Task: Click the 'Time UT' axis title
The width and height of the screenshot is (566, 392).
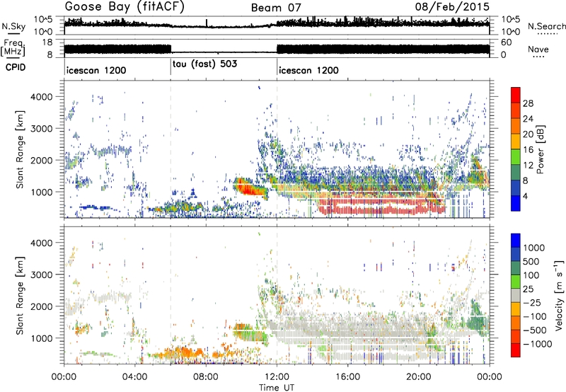Action: (x=277, y=387)
